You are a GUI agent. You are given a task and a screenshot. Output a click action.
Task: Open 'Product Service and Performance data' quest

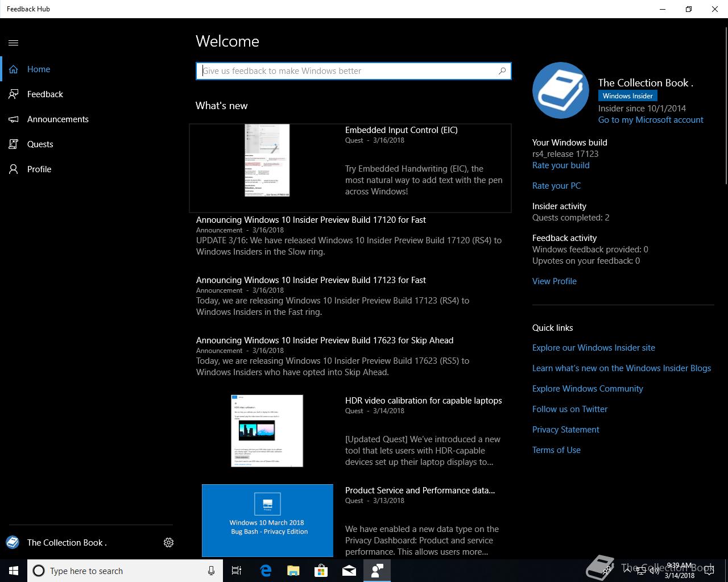(420, 490)
